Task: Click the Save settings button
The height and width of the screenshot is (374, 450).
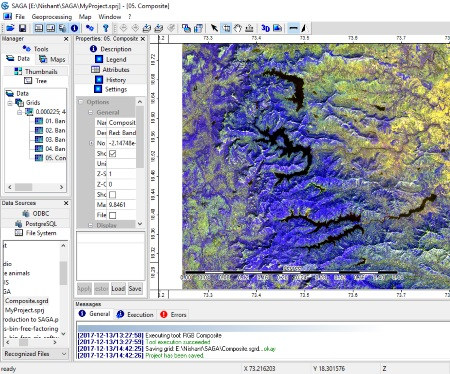Action: click(135, 289)
